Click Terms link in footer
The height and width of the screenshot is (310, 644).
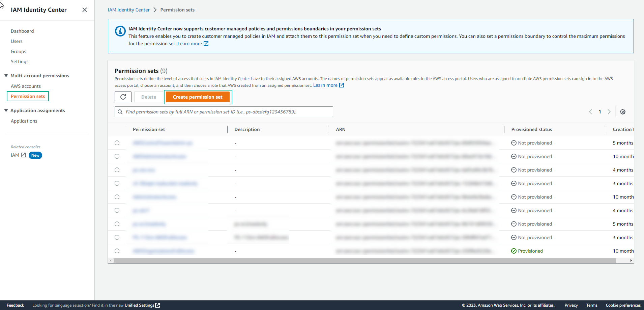pyautogui.click(x=592, y=305)
